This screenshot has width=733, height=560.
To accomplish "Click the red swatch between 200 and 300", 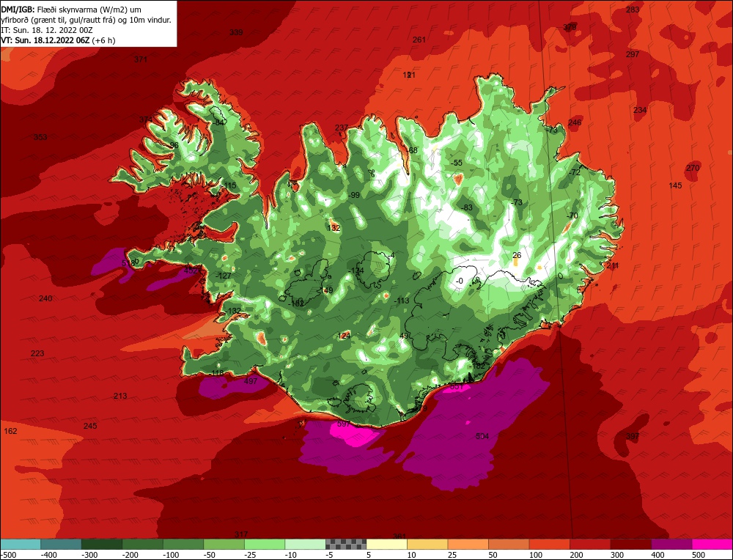I will [x=590, y=544].
